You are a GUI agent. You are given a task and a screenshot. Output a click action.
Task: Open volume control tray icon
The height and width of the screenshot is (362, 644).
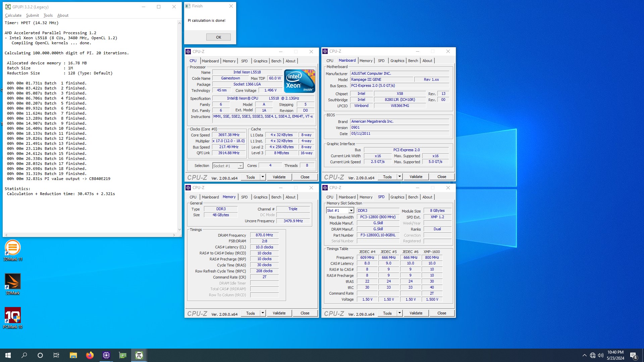point(601,355)
